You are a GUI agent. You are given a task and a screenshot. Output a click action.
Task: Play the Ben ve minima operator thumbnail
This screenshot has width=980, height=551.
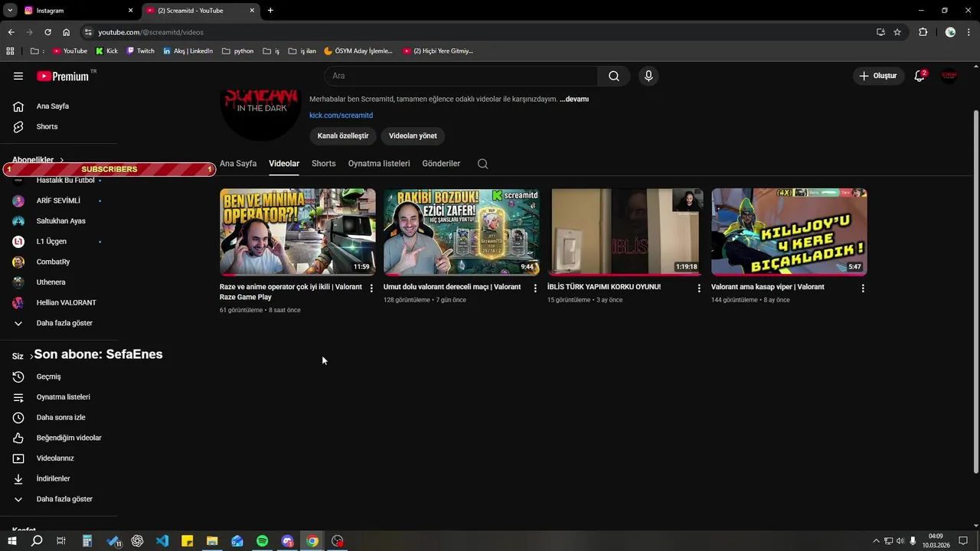point(298,232)
